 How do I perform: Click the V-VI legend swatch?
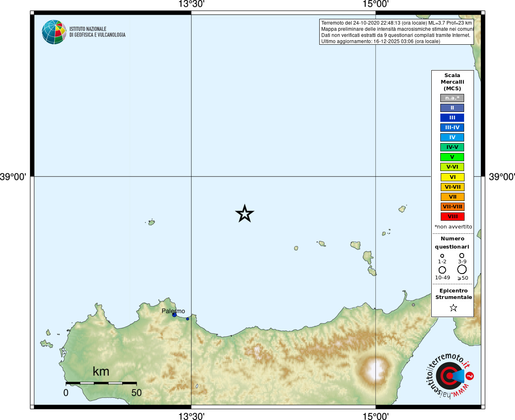(x=452, y=167)
